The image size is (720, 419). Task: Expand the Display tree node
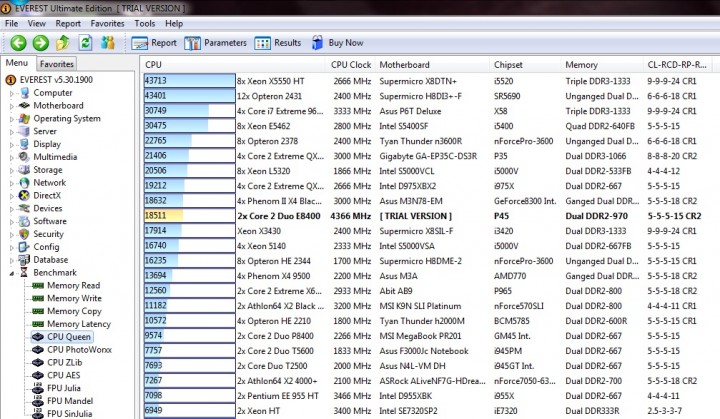pyautogui.click(x=12, y=145)
